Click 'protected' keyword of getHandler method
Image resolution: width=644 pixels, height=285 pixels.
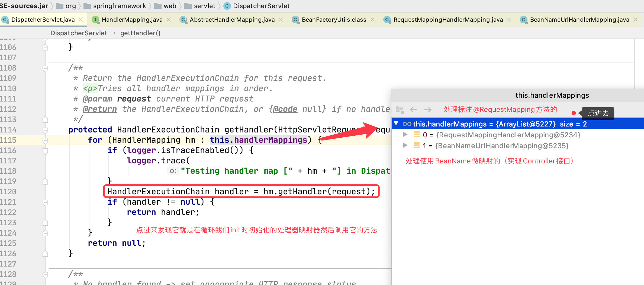[90, 130]
